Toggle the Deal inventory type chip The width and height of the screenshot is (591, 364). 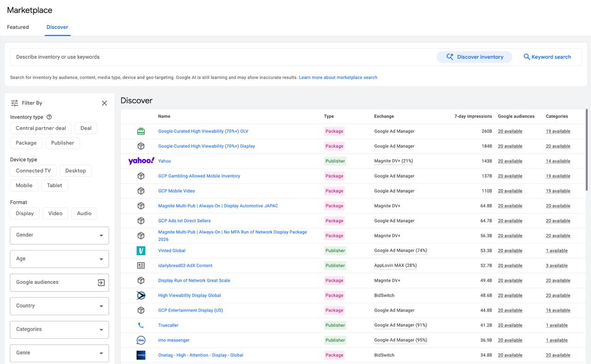click(x=86, y=128)
